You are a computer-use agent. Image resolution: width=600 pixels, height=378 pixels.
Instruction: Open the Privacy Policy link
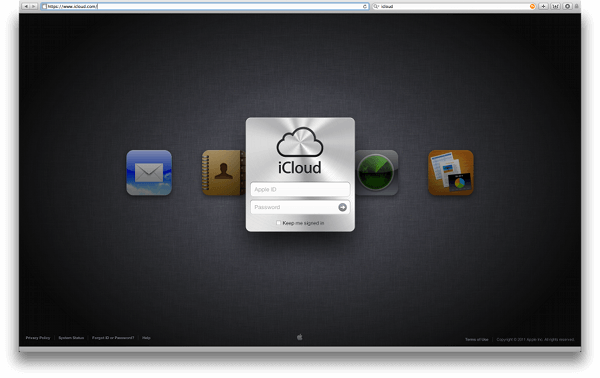coord(38,338)
